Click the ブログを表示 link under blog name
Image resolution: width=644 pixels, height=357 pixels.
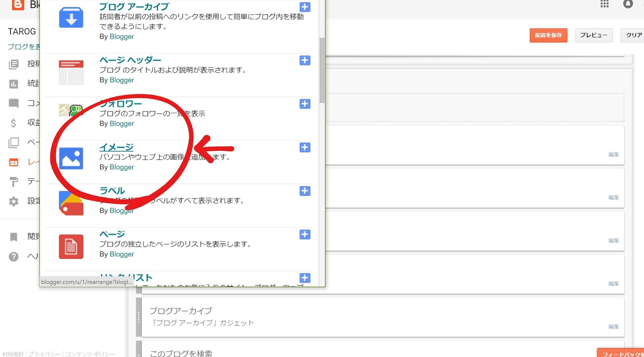point(24,47)
